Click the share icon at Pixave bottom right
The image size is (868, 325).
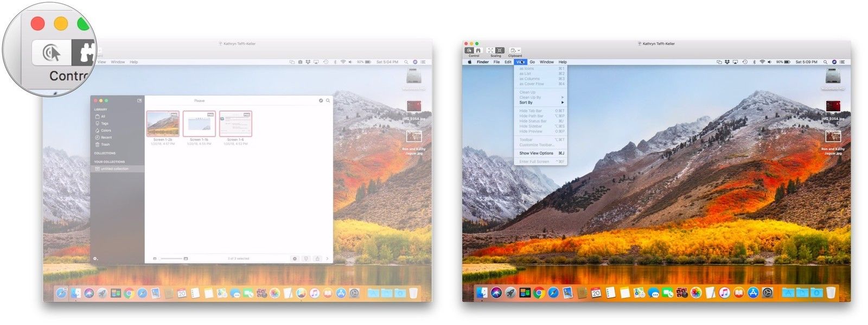tap(317, 259)
